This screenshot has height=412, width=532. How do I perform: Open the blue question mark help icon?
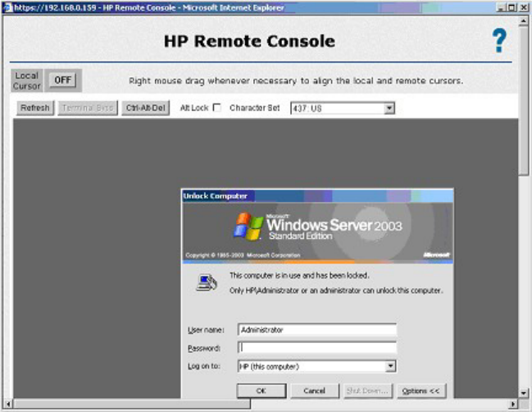pos(499,40)
